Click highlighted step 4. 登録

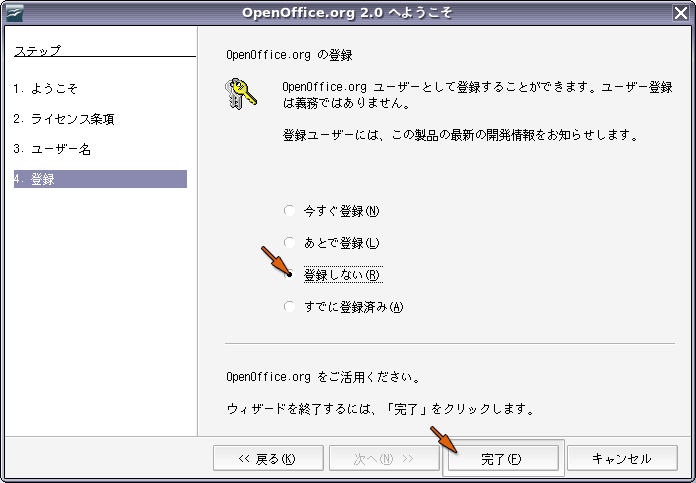100,179
